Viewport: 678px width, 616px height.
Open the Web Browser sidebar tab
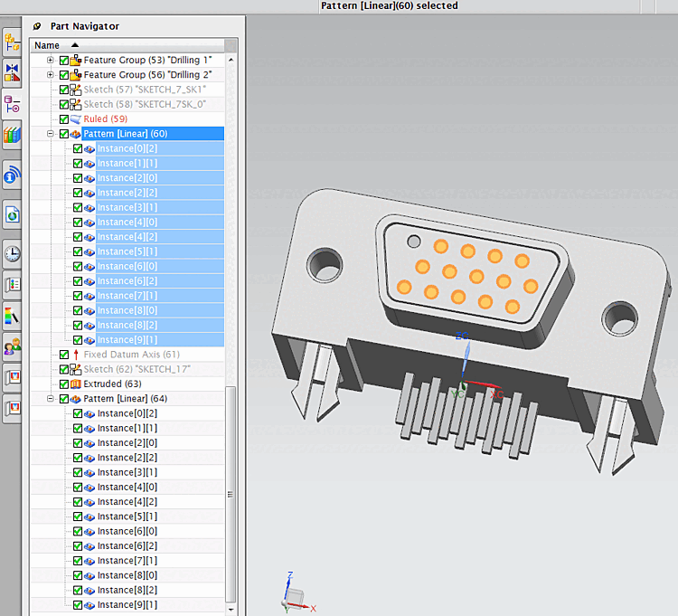pos(12,214)
